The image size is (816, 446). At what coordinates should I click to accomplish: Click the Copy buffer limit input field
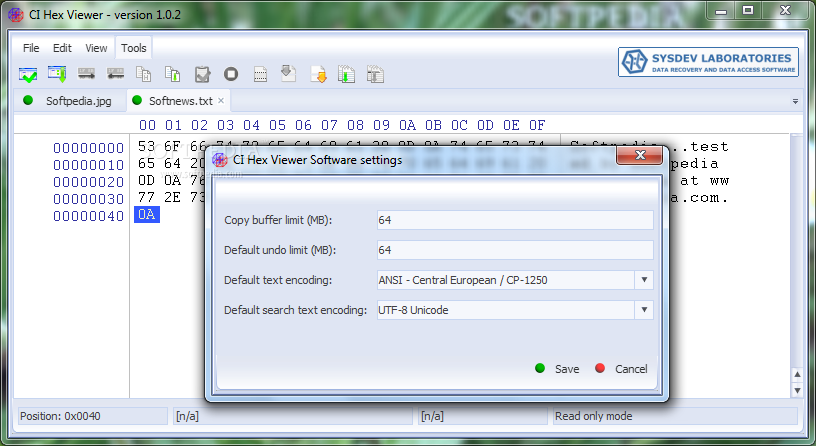point(515,220)
